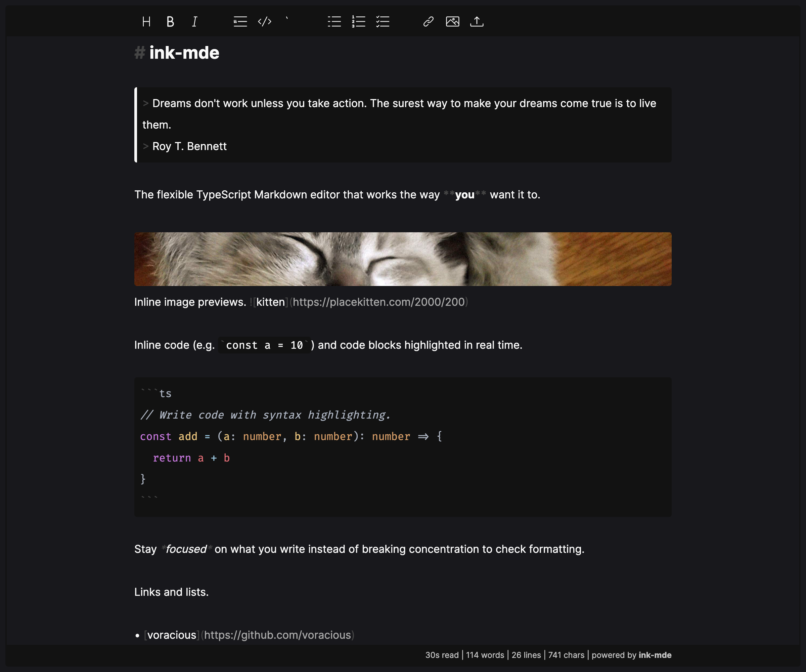
Task: Insert a hyperlink with the link icon
Action: click(x=428, y=21)
